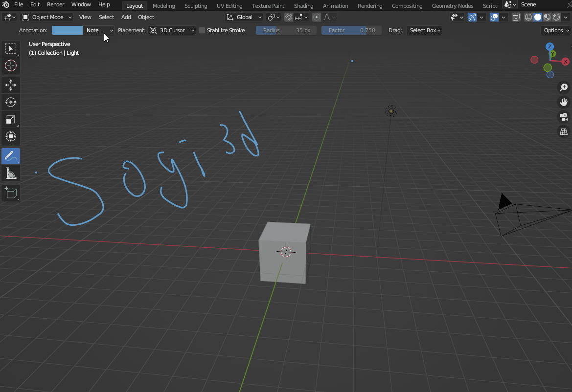Click the Blender logo icon
This screenshot has height=392, width=572.
(x=6, y=5)
